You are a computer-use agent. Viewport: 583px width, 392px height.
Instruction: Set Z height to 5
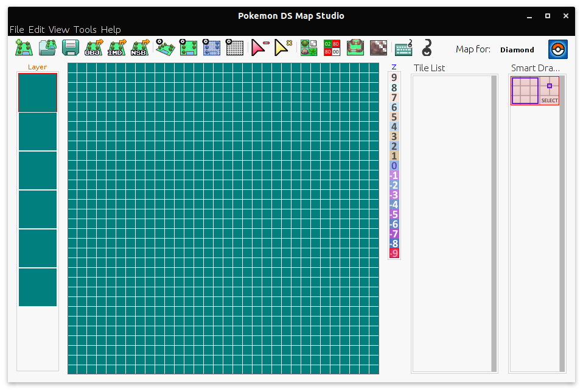(394, 117)
